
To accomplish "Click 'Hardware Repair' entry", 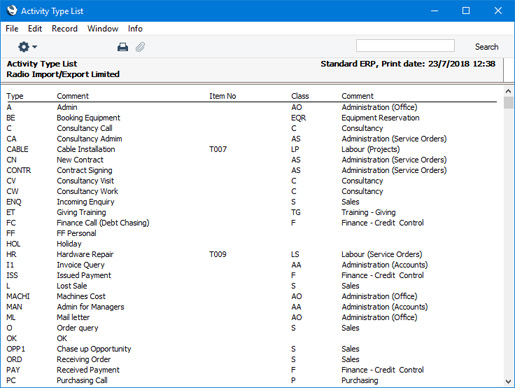I will tap(85, 254).
